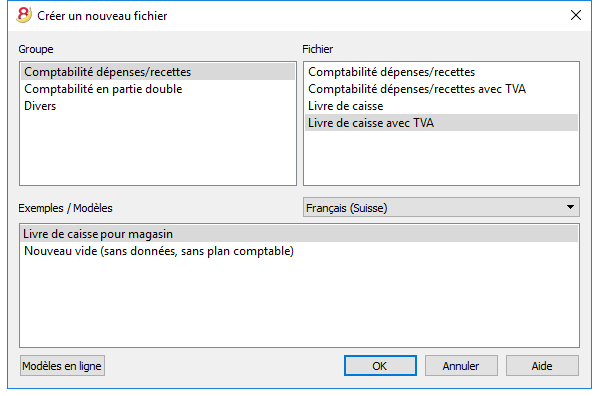The width and height of the screenshot is (599, 396).
Task: Select Livre de caisse avec TVA
Action: [441, 123]
